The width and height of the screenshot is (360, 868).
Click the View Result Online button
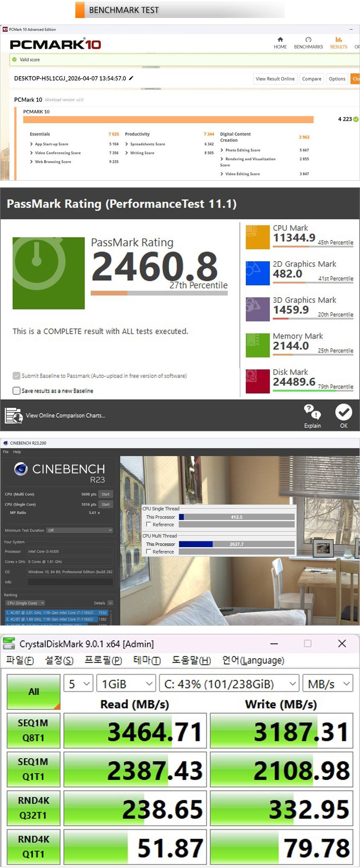click(x=275, y=79)
